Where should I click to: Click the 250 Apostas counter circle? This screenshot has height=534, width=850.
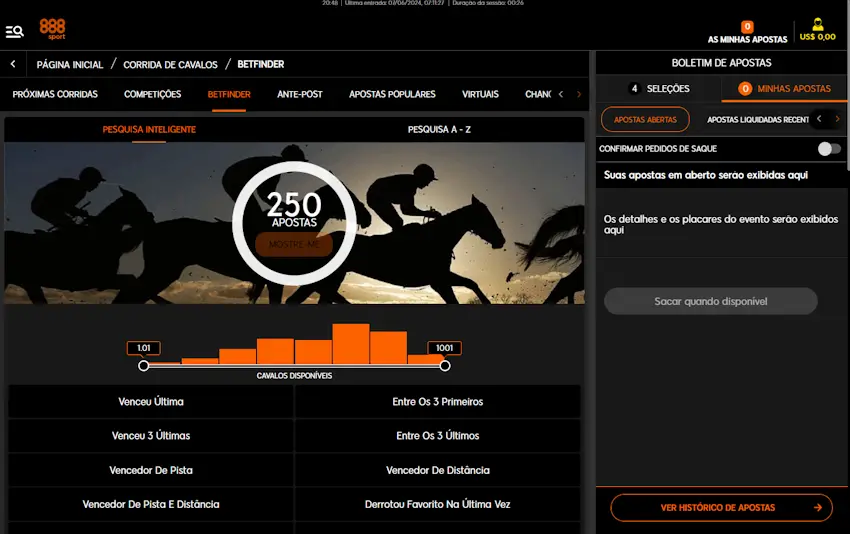pyautogui.click(x=294, y=223)
